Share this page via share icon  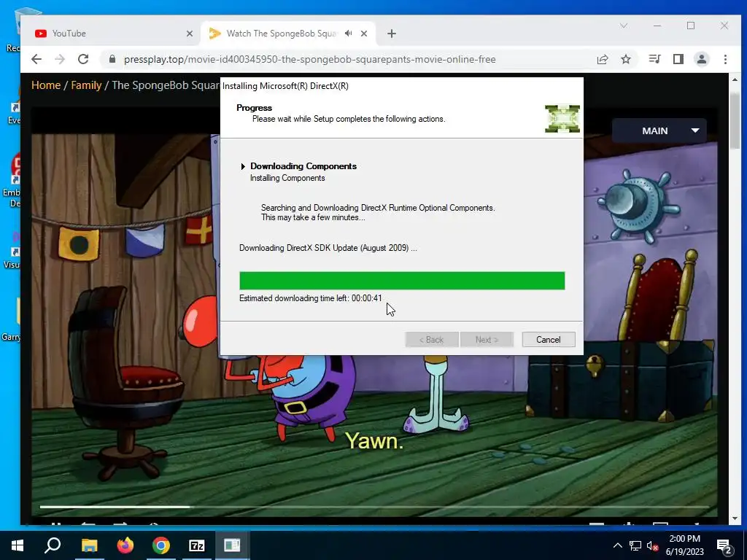point(603,59)
